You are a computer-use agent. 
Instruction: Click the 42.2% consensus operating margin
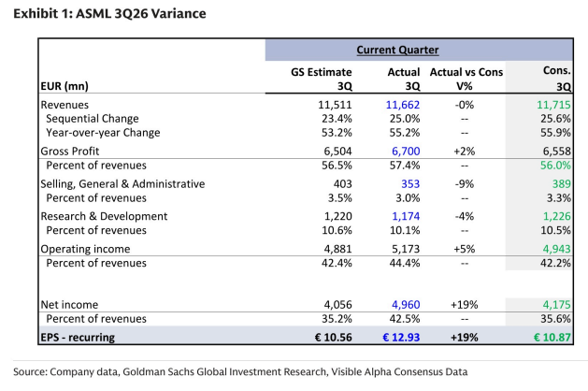(555, 263)
